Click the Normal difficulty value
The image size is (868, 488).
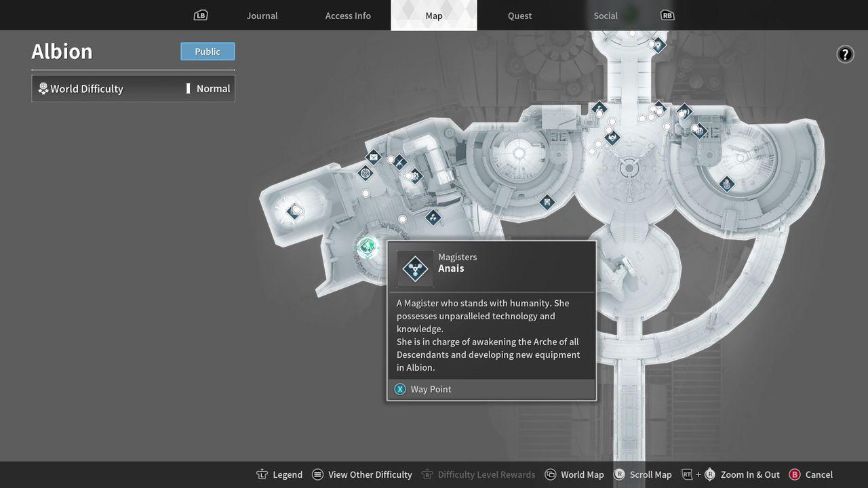(213, 89)
